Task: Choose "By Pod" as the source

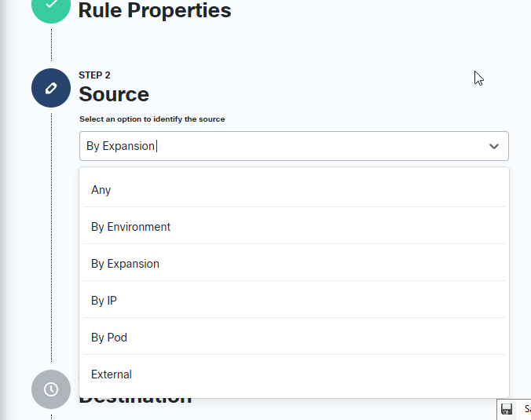Action: coord(109,338)
